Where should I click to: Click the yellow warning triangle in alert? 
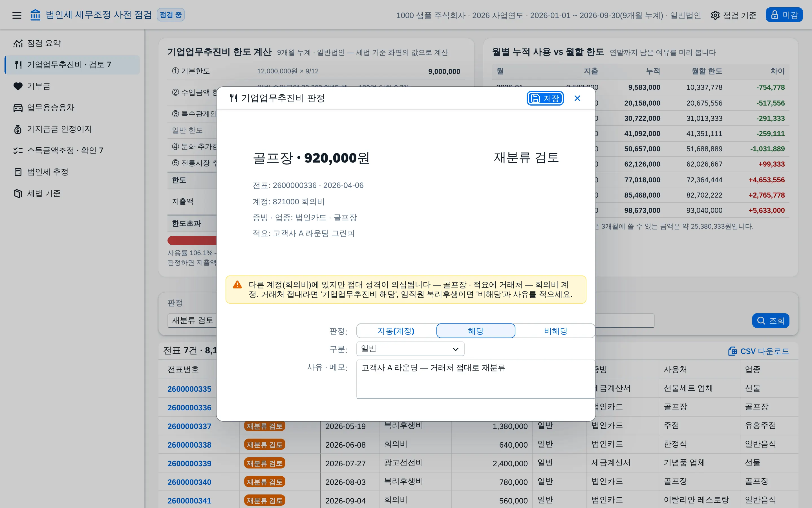(x=237, y=285)
